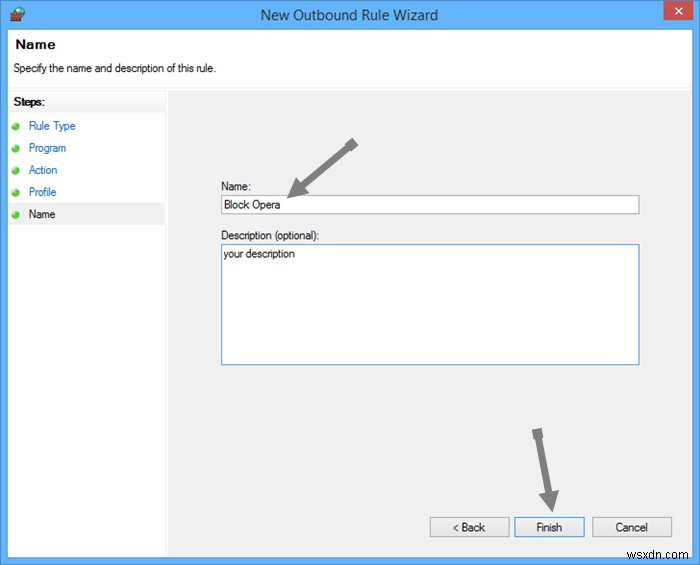This screenshot has height=565, width=700.
Task: Go to the Action step
Action: tap(43, 170)
